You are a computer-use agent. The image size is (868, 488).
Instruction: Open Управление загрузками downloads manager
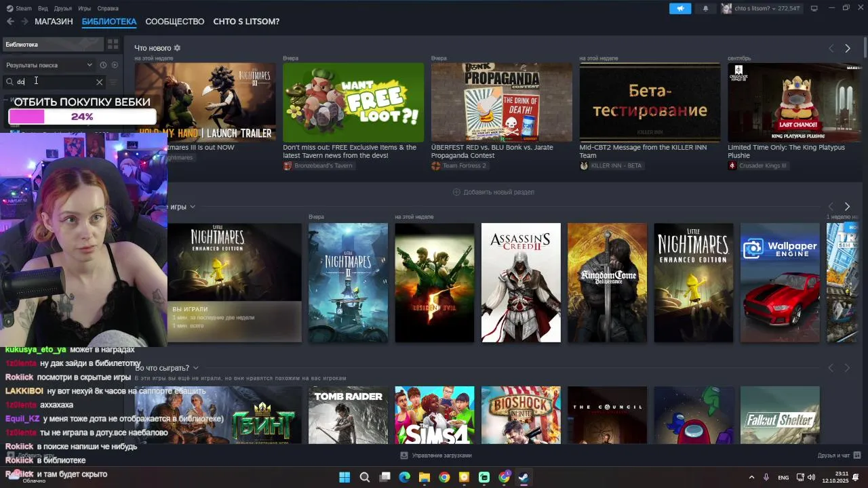point(436,455)
